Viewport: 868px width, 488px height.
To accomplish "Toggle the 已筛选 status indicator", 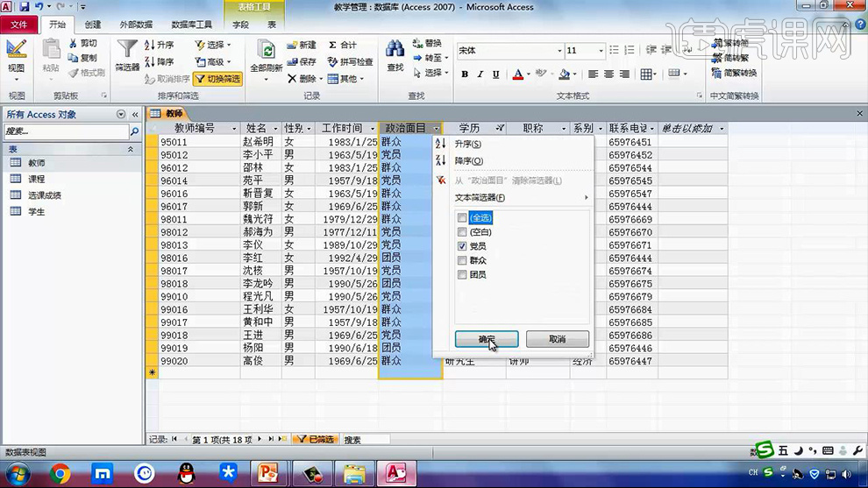I will (315, 439).
